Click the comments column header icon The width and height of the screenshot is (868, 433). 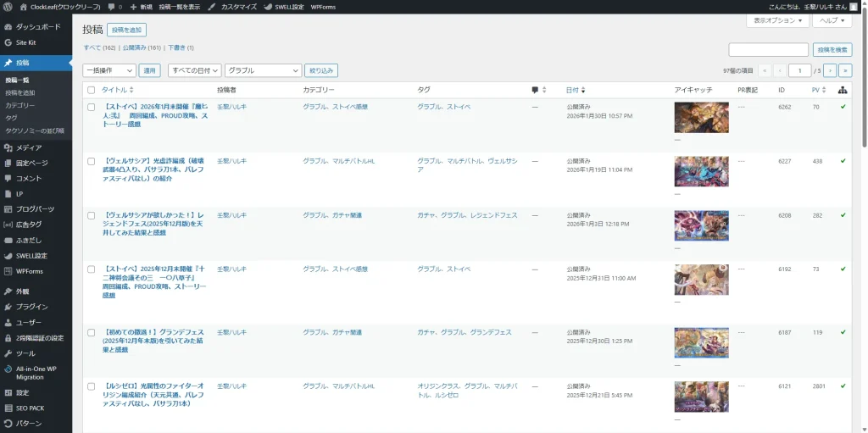[535, 90]
